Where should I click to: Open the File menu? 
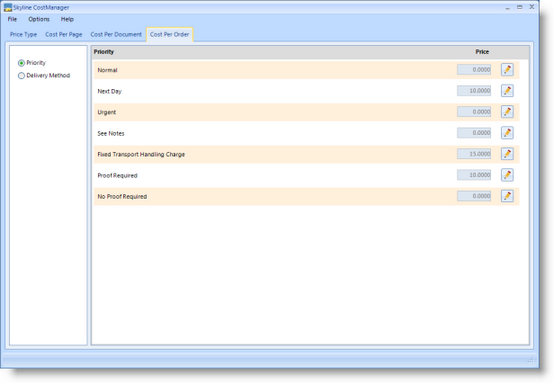(x=12, y=19)
